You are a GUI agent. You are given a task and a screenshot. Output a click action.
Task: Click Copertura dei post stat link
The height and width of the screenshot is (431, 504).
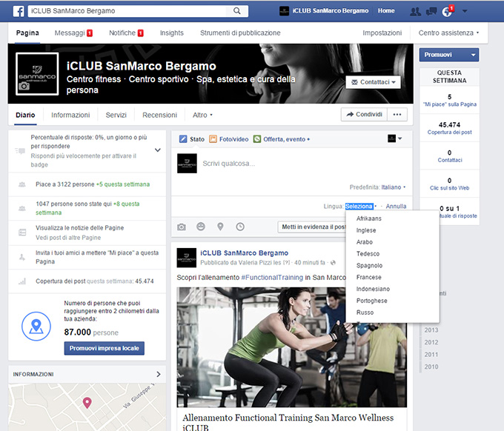point(449,133)
